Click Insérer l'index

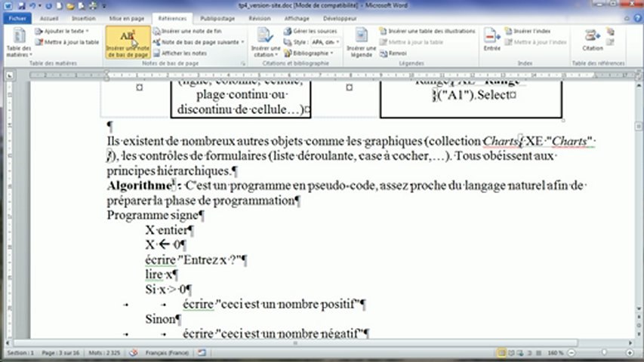(528, 31)
